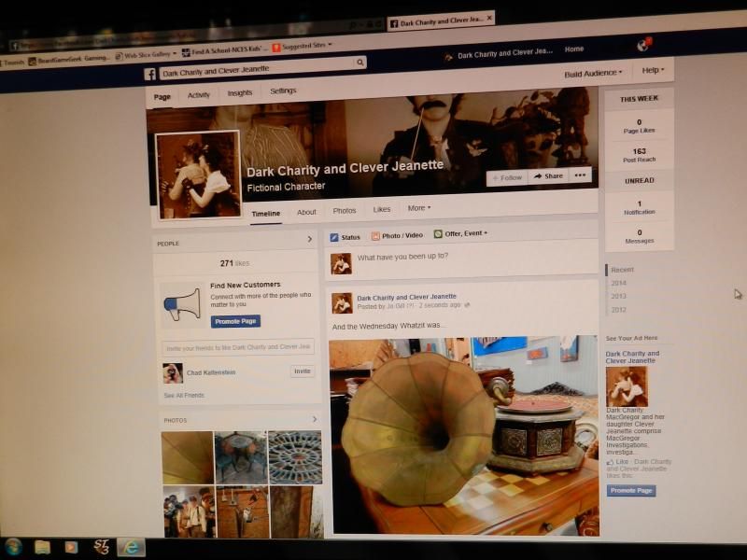Open the Settings admin tab

click(x=283, y=91)
